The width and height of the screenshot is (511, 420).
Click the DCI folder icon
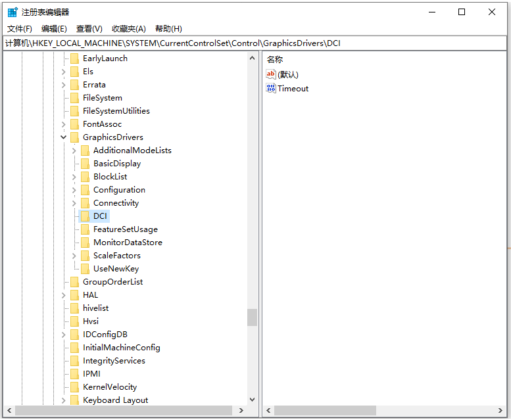pos(85,216)
